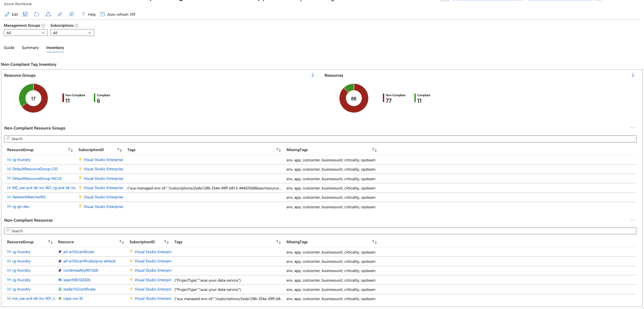
Task: Open the contentsafety901026 resource link
Action: (81, 270)
